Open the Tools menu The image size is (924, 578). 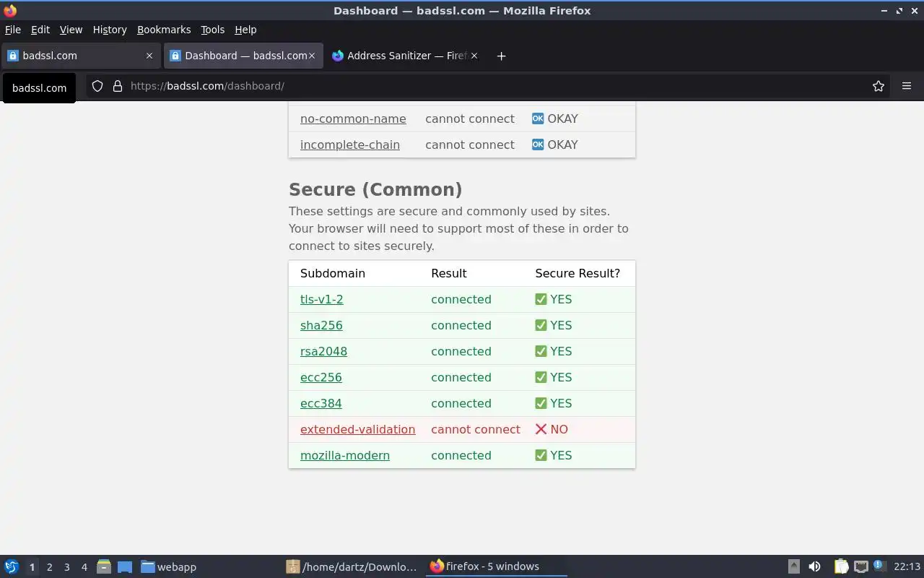coord(213,30)
